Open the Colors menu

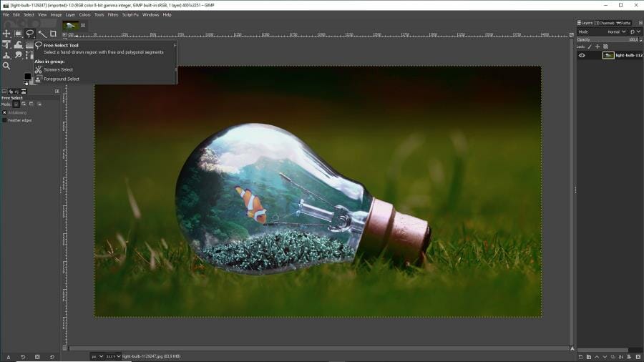point(84,15)
